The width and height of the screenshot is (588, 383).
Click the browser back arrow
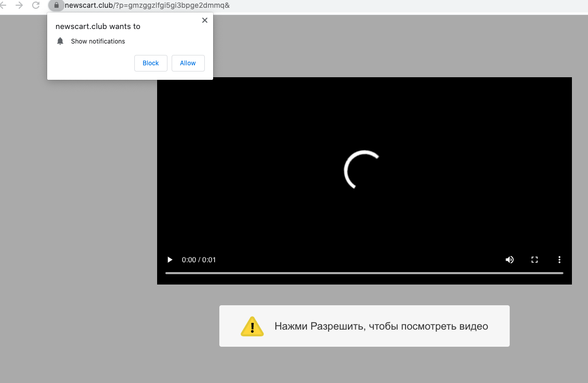4,5
